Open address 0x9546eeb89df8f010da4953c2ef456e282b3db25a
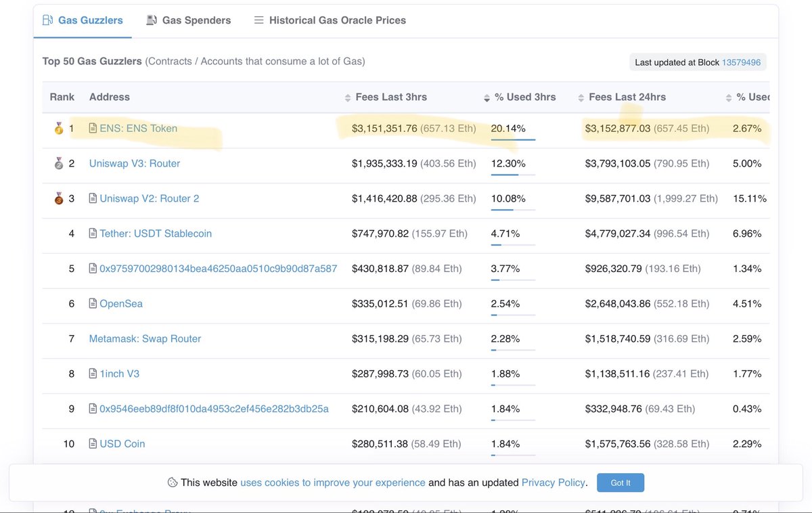The width and height of the screenshot is (812, 513). coord(214,409)
